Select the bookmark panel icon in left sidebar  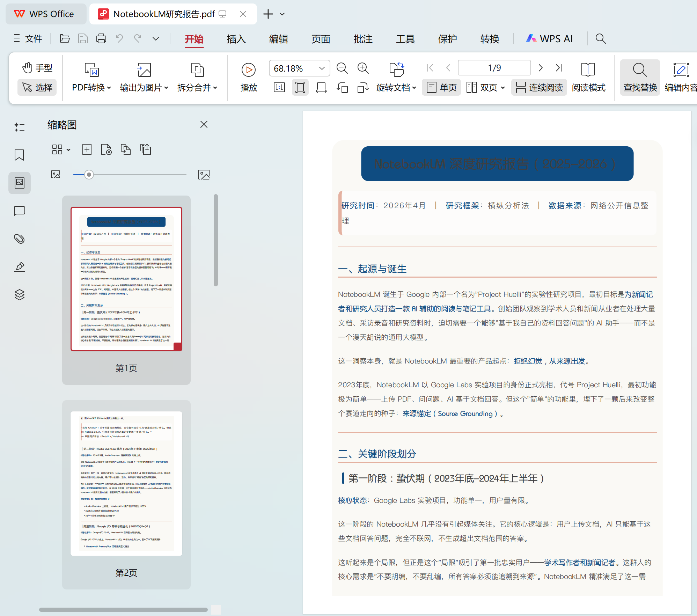point(19,155)
